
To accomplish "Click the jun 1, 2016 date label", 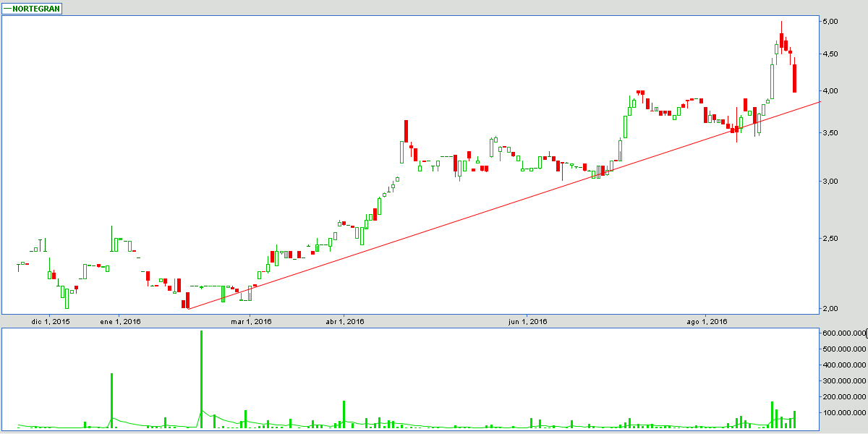I will coord(527,321).
